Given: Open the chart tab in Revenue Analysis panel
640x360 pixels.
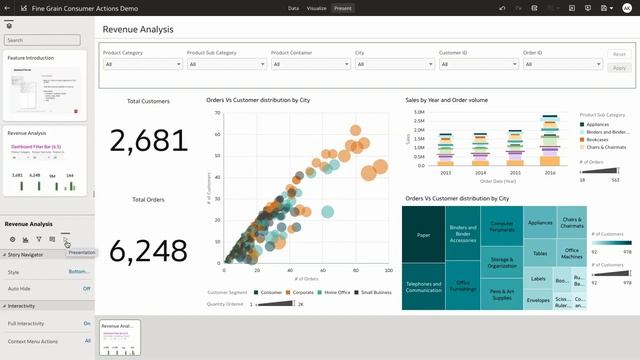Looking at the screenshot, I should (x=26, y=240).
